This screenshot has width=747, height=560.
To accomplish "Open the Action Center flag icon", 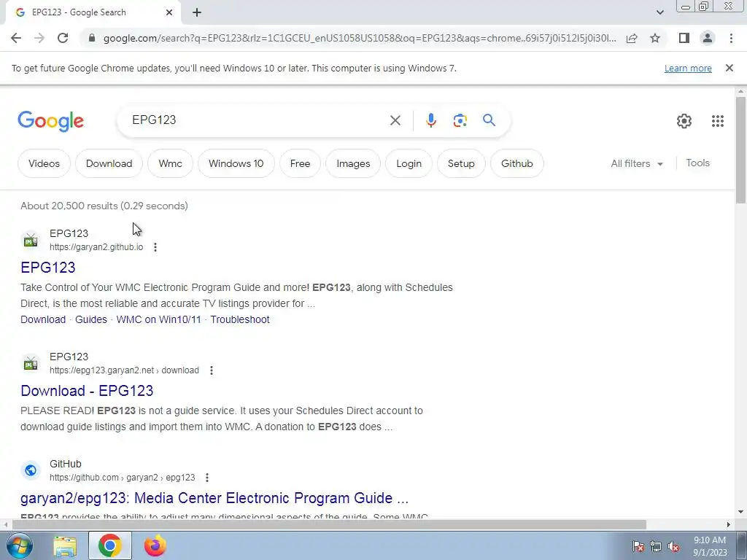I will tap(638, 547).
